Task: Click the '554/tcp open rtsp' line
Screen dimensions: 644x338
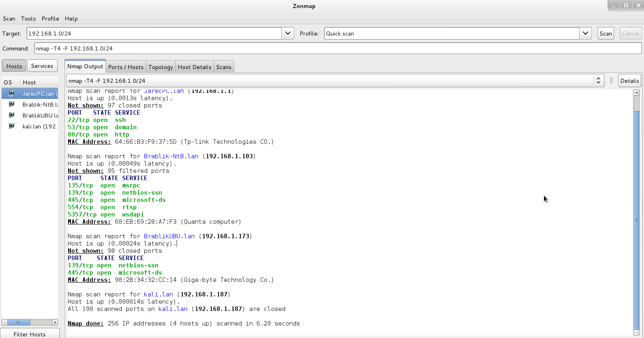Action: click(102, 207)
